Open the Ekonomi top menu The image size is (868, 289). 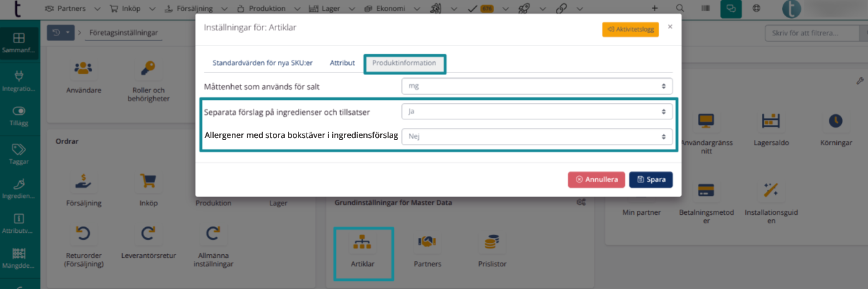coord(392,9)
